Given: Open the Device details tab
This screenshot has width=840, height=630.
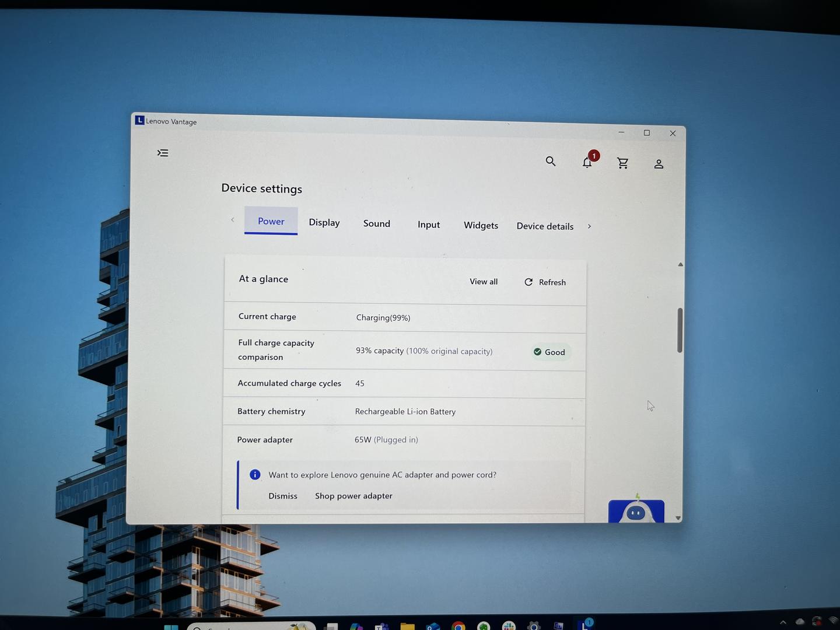Looking at the screenshot, I should coord(545,226).
